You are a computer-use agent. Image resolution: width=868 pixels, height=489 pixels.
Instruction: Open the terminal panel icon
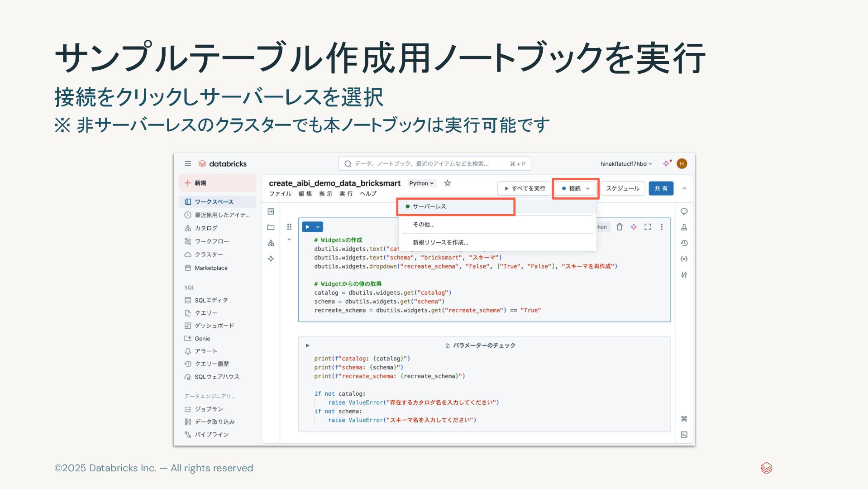(684, 435)
